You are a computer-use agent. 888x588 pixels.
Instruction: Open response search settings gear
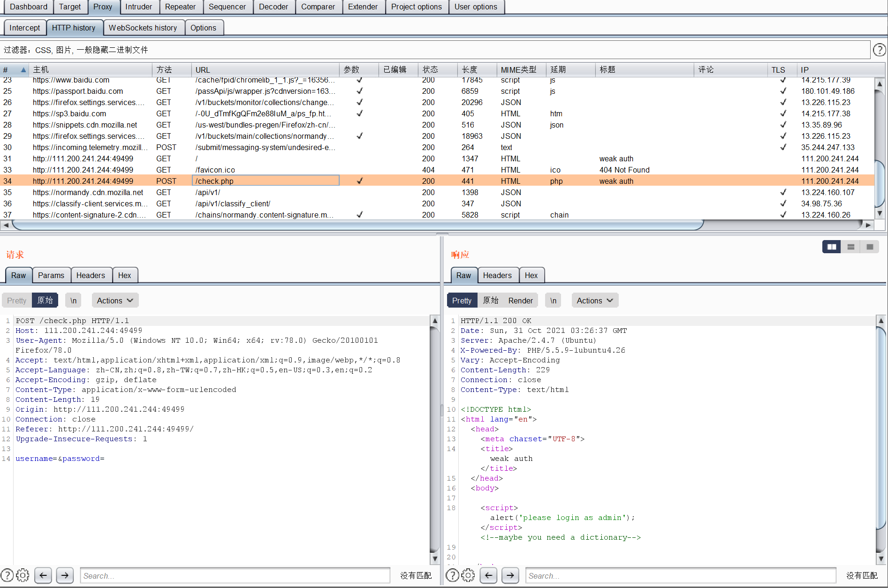click(x=468, y=575)
